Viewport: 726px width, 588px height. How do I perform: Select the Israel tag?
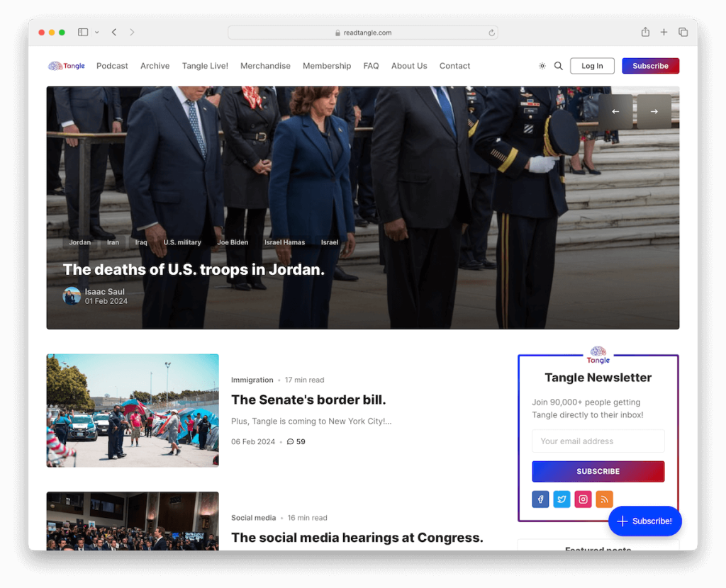click(330, 242)
